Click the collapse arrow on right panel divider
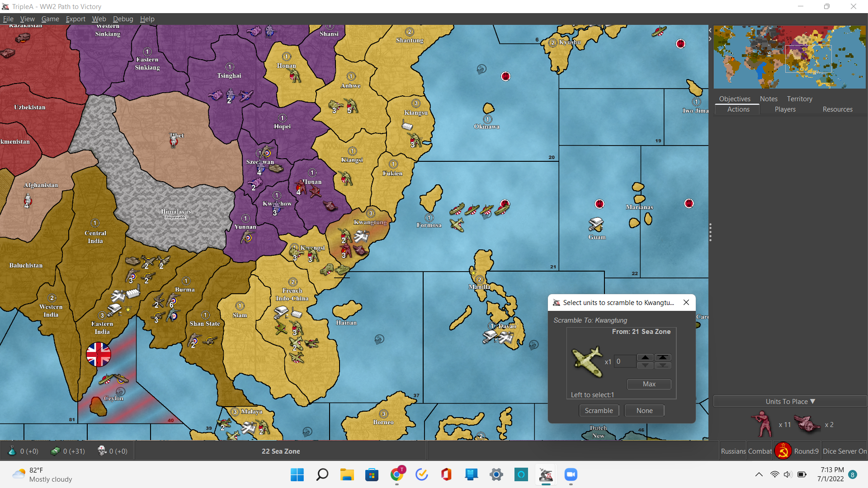The height and width of the screenshot is (488, 868). pyautogui.click(x=710, y=30)
